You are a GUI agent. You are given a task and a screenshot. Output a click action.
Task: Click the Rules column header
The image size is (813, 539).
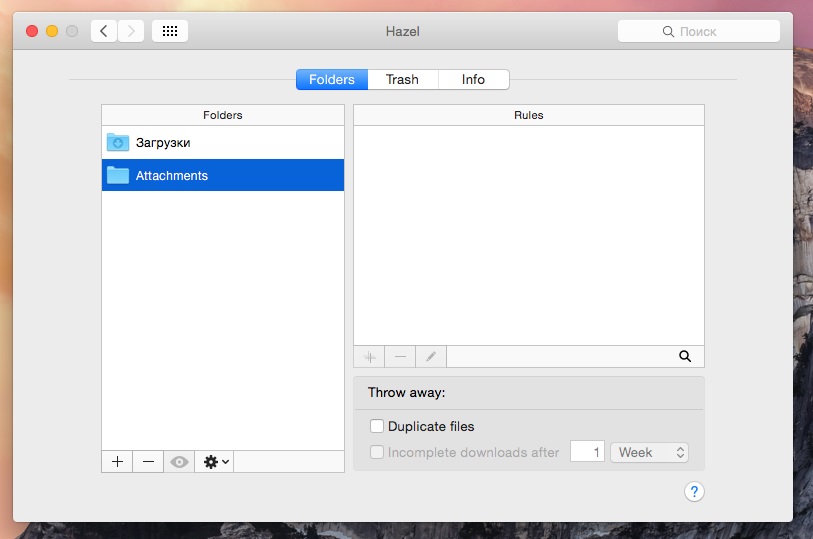[x=529, y=115]
